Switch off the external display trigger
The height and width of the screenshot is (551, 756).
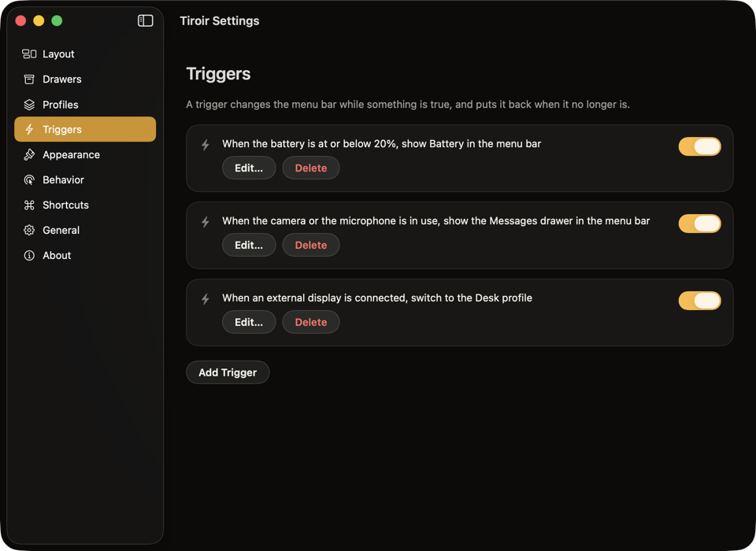tap(699, 301)
